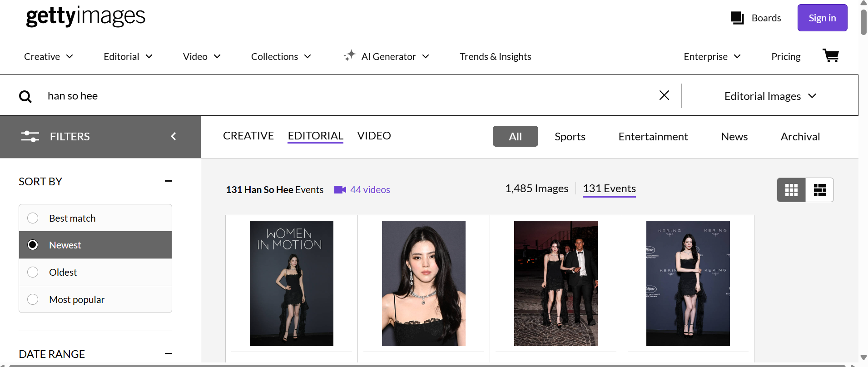This screenshot has width=868, height=367.
Task: Open the shopping cart icon
Action: click(830, 56)
